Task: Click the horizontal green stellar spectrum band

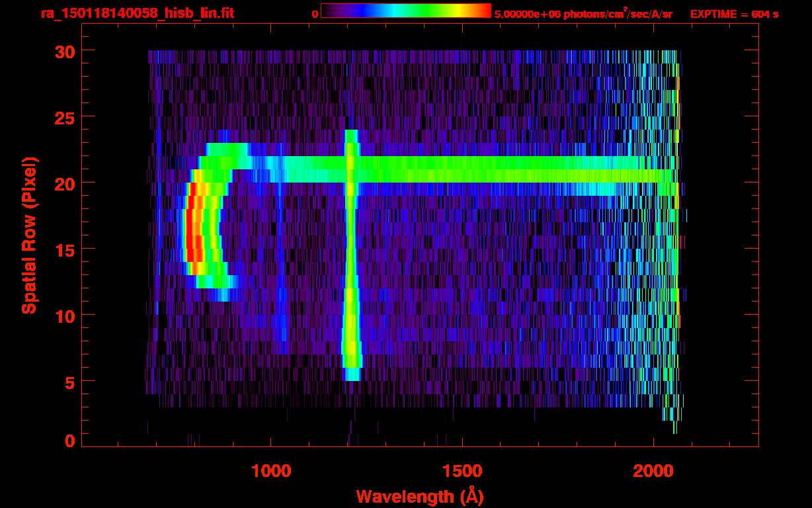Action: [456, 169]
